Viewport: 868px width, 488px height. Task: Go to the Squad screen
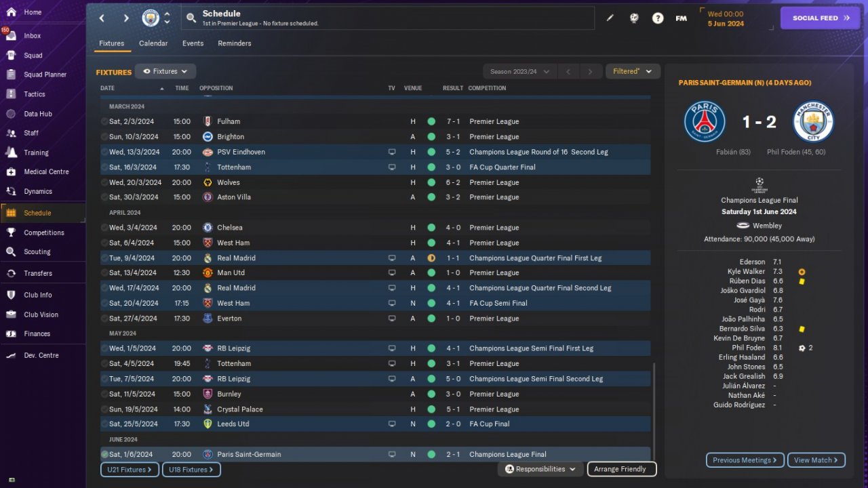click(x=33, y=56)
